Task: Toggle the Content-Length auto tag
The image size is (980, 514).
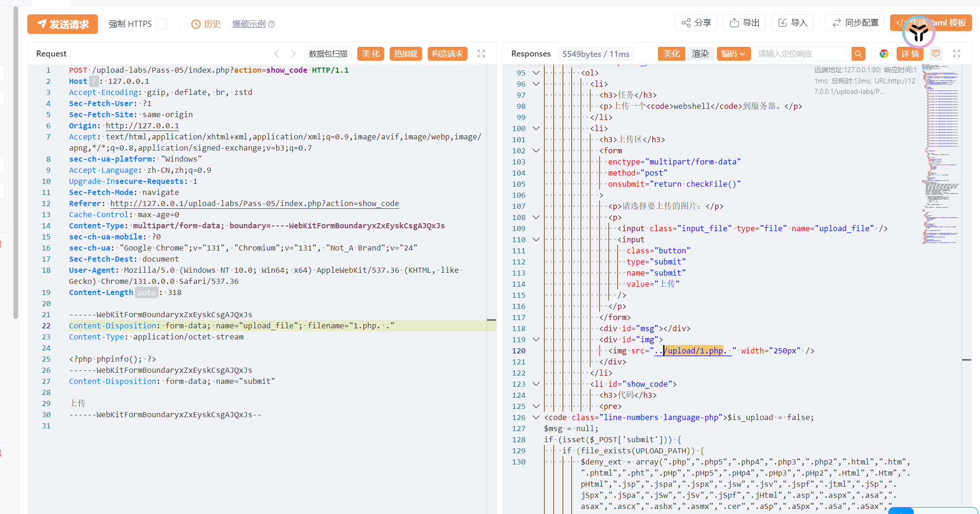Action: (x=146, y=293)
